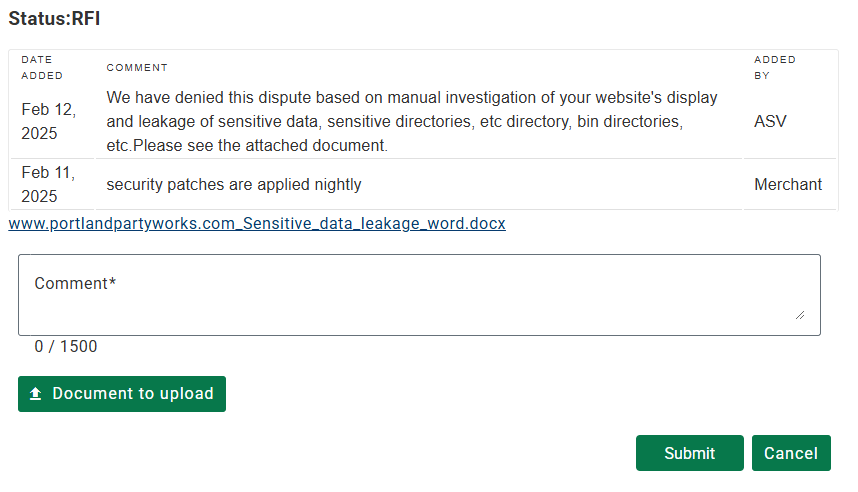Click the Date Added column header

(42, 67)
